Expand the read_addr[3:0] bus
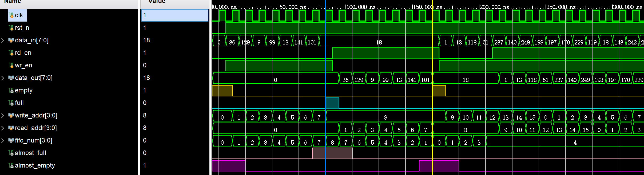Screen dimensions: 644x175 point(3,128)
